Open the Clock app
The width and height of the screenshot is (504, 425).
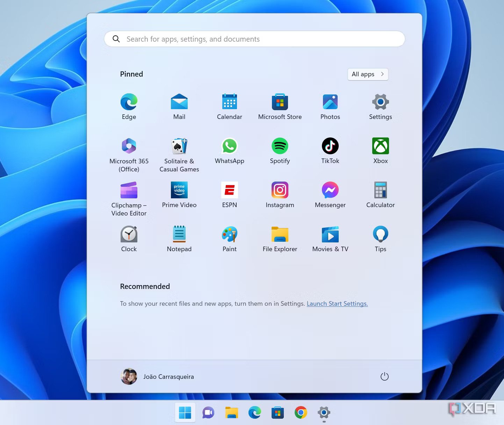[129, 239]
